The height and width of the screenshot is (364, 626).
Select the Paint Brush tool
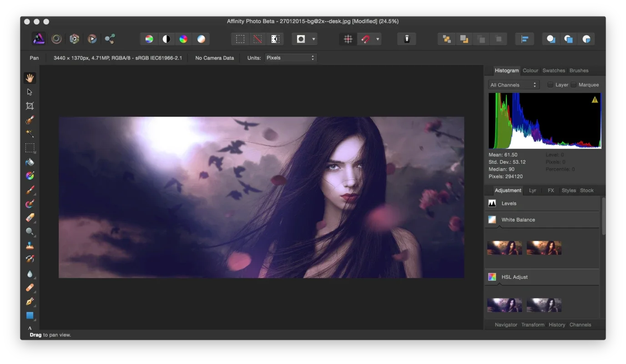click(x=30, y=190)
